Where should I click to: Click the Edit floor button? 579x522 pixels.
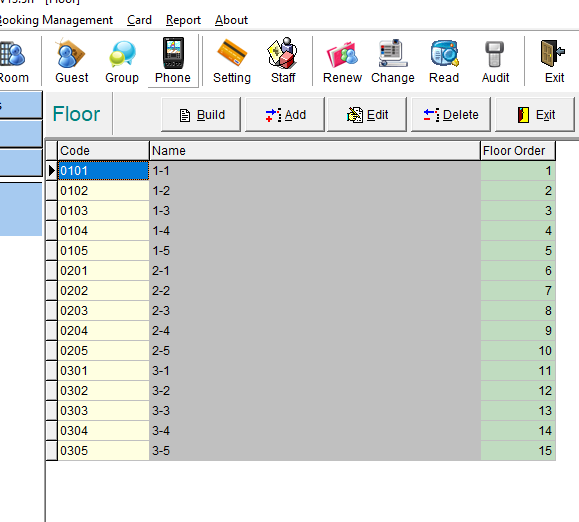tap(367, 115)
